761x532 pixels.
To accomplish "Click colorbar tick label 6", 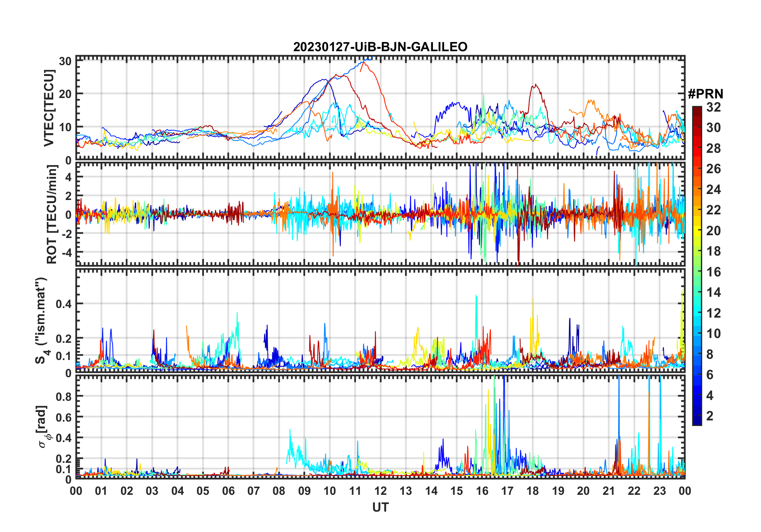I will click(710, 375).
